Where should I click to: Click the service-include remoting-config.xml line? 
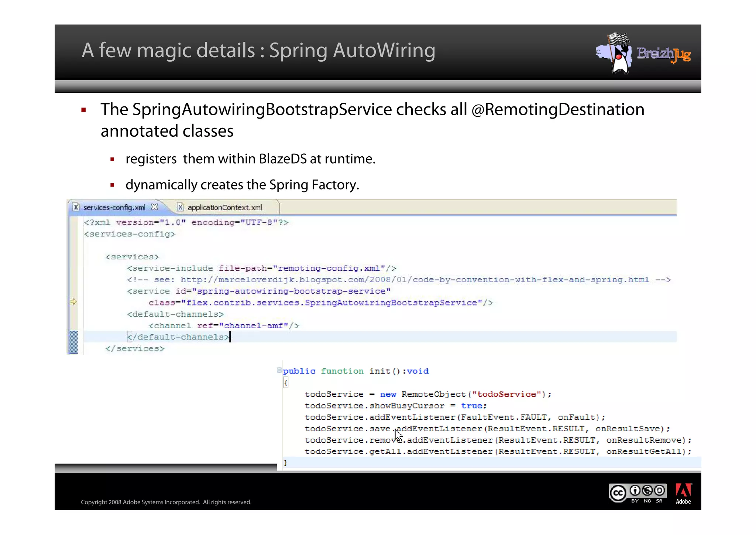pos(261,268)
